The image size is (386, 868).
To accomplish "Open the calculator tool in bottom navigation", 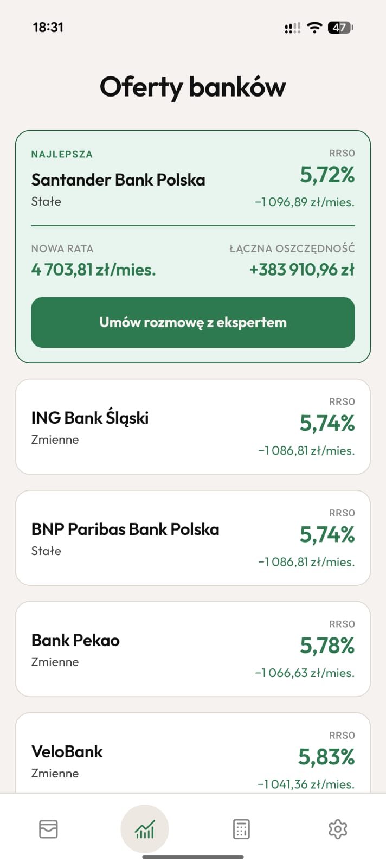I will 241,828.
